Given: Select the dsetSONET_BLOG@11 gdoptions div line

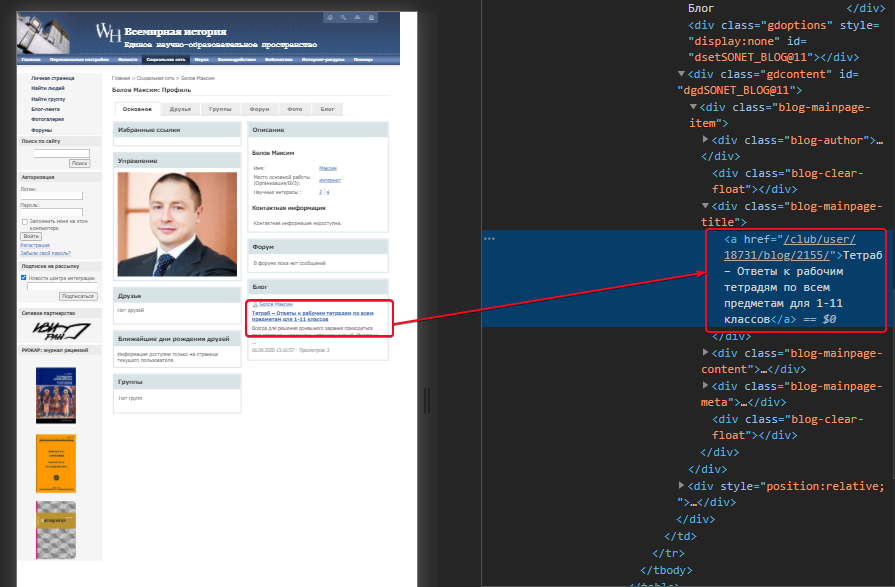Looking at the screenshot, I should 783,41.
